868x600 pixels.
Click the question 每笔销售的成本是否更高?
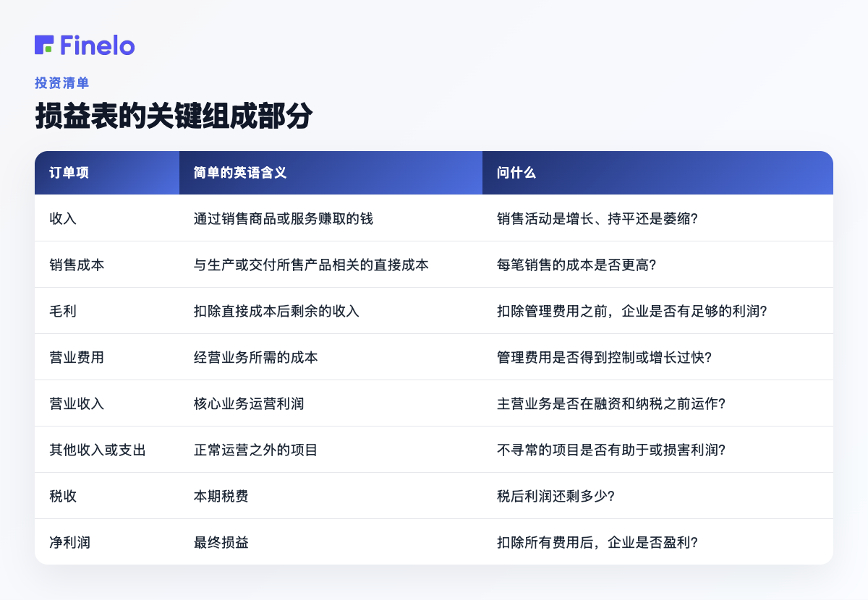pyautogui.click(x=576, y=265)
